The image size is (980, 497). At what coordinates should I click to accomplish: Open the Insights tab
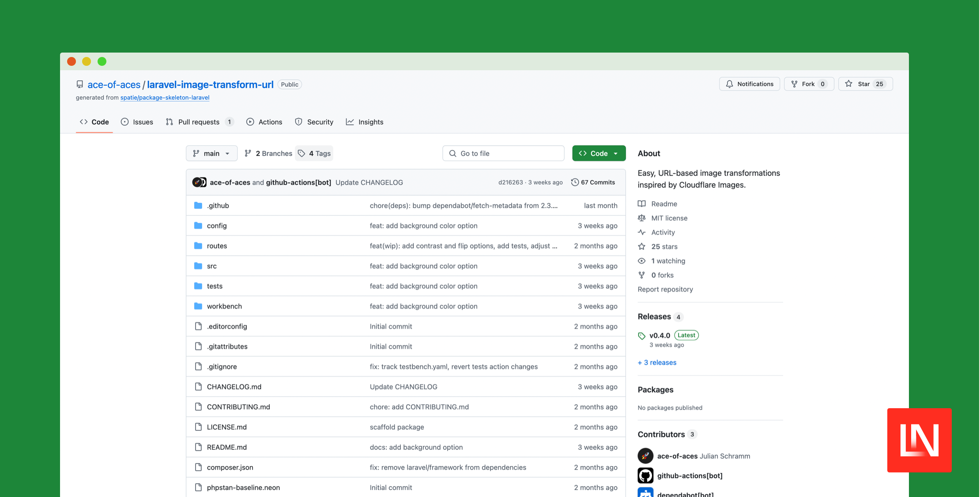(365, 122)
